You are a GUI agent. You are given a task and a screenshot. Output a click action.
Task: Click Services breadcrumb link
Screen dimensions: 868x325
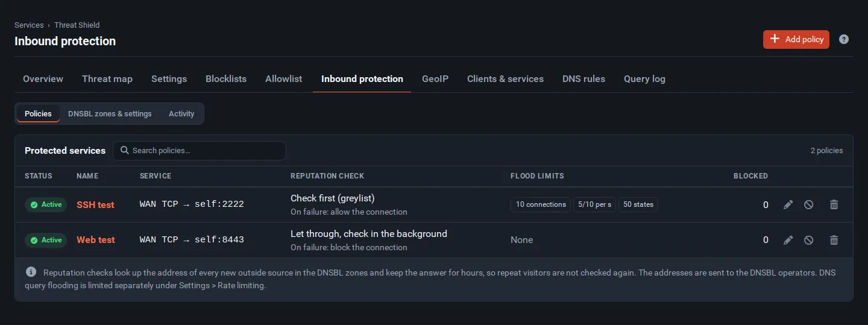29,25
